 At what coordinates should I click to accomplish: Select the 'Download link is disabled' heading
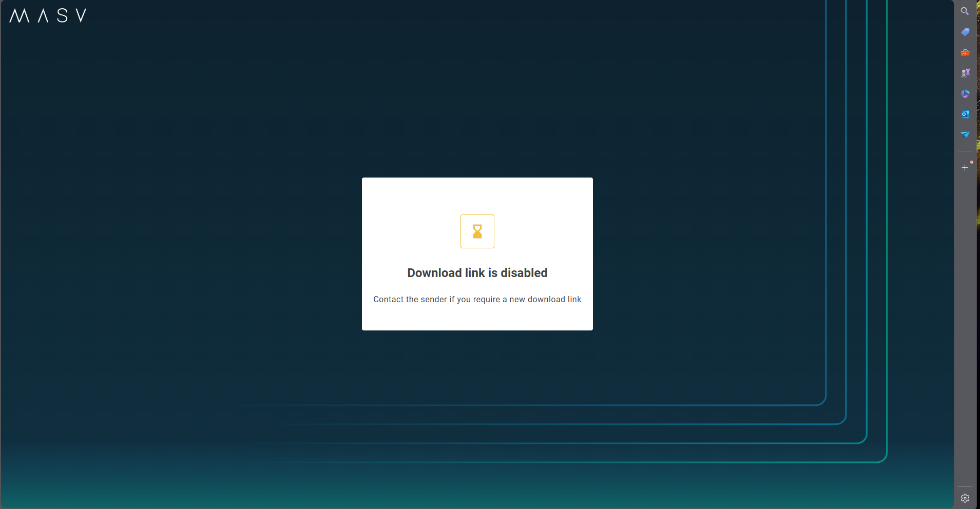(x=477, y=273)
